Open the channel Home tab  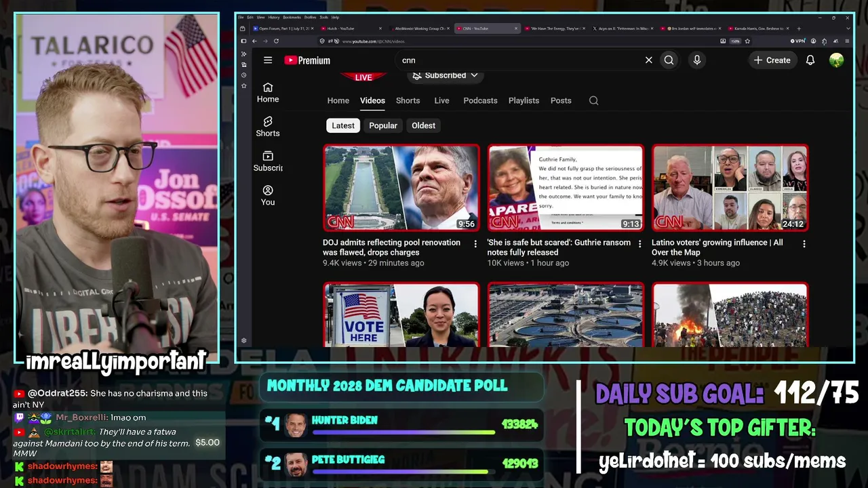point(338,100)
